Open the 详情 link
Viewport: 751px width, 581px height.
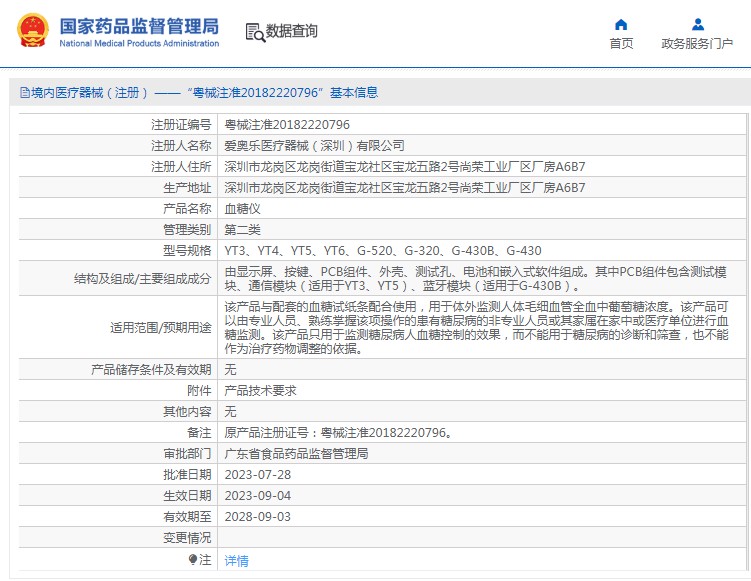point(236,560)
